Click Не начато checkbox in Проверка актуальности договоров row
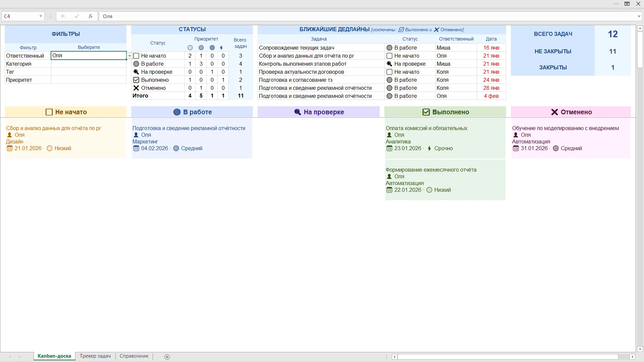 [x=389, y=72]
